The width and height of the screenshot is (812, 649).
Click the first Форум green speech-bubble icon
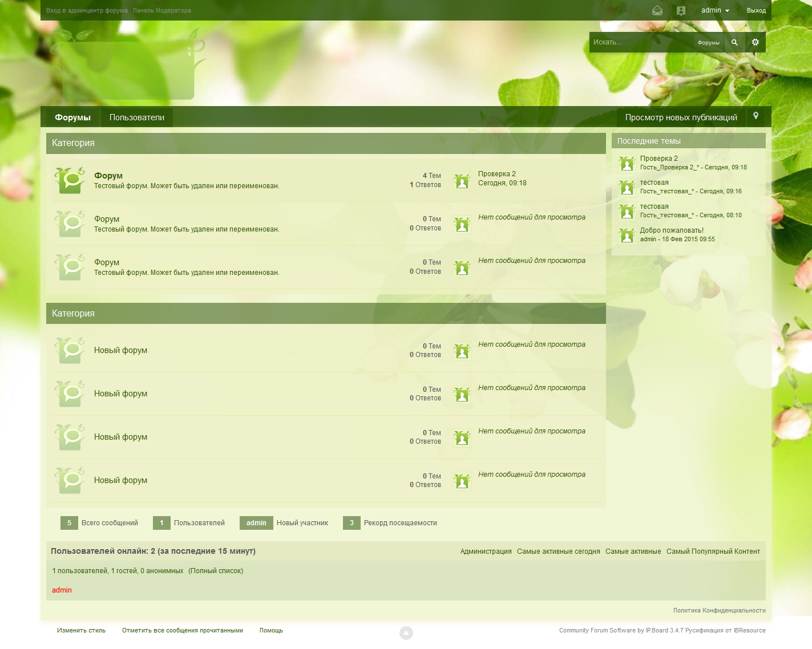[70, 180]
